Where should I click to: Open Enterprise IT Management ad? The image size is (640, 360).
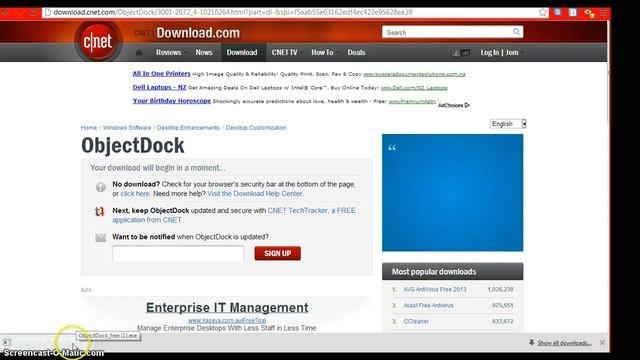(227, 308)
